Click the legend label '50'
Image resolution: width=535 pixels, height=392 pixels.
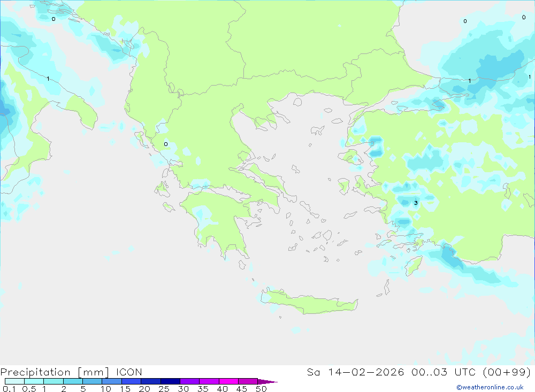pos(261,389)
